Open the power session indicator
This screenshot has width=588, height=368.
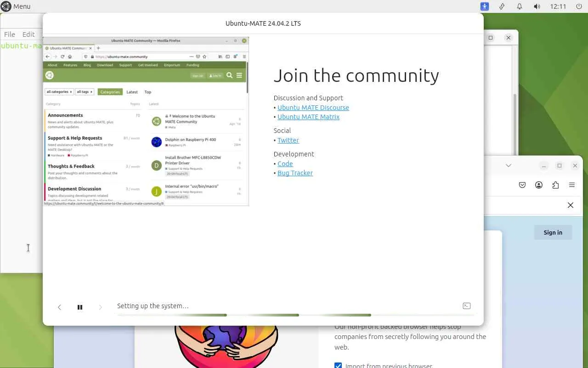click(x=579, y=6)
